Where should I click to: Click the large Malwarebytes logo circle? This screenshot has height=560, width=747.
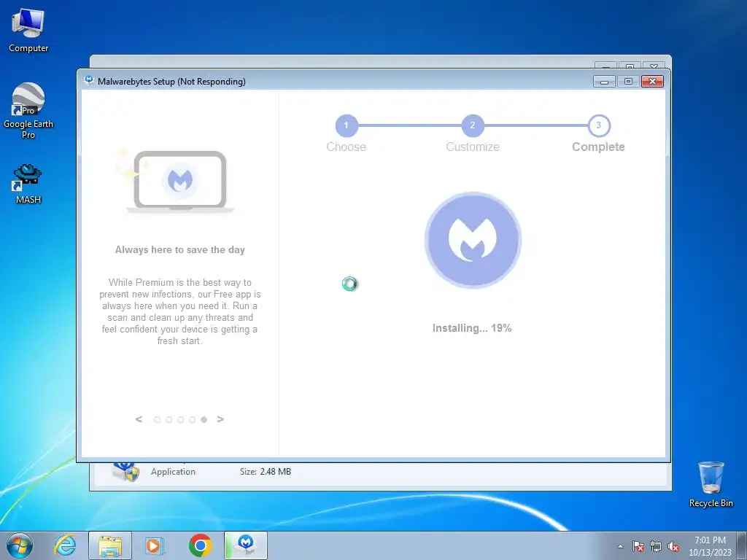click(x=473, y=240)
